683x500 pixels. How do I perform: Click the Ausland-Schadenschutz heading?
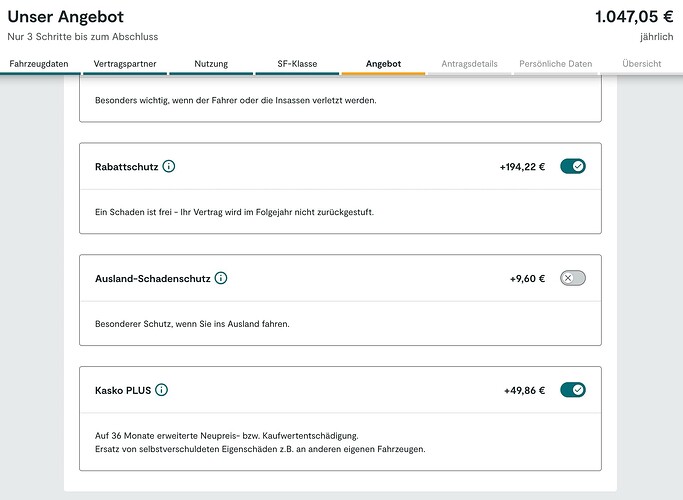pos(152,279)
